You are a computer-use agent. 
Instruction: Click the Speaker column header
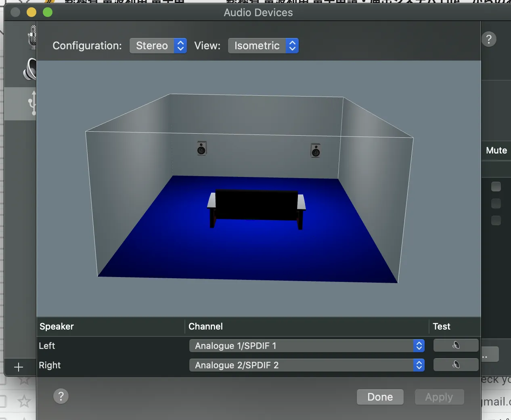(57, 326)
